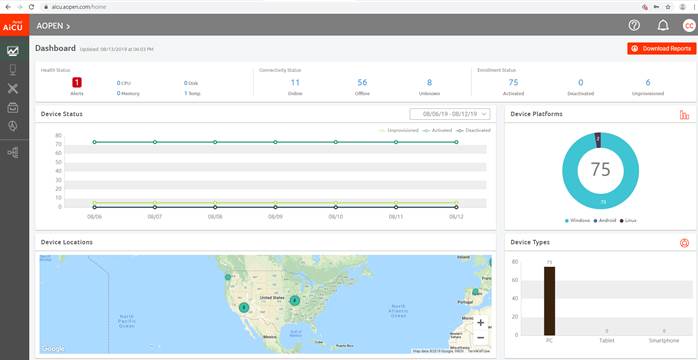Click the red Alerts badge
Image resolution: width=698 pixels, height=360 pixels.
[77, 82]
